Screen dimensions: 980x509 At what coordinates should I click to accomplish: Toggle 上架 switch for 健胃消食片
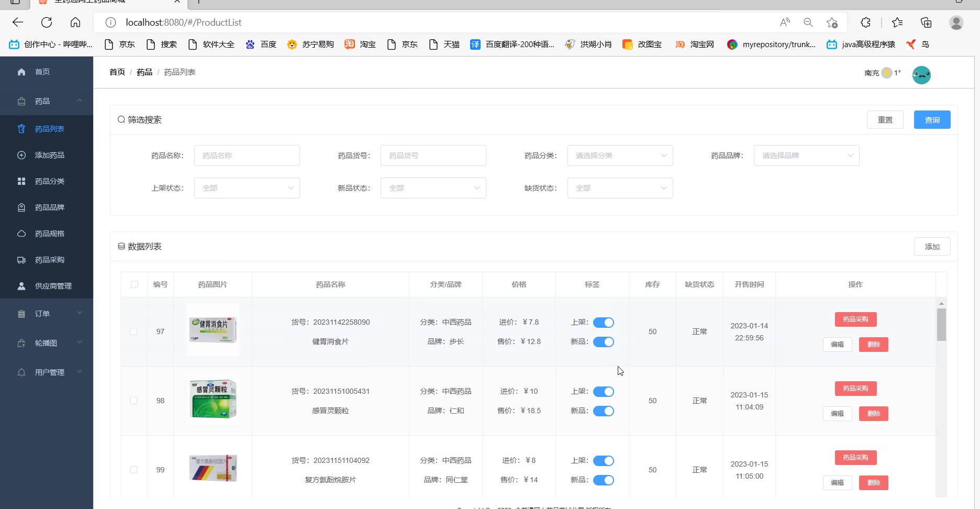click(603, 323)
